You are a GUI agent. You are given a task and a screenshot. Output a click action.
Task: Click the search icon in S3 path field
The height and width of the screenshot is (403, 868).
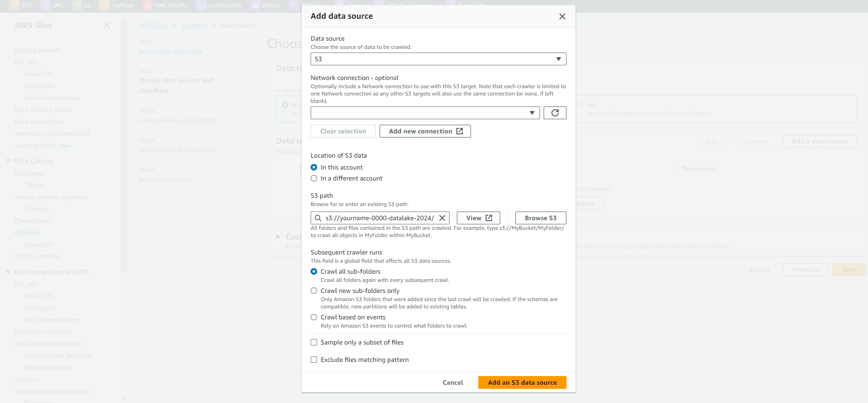pyautogui.click(x=318, y=218)
